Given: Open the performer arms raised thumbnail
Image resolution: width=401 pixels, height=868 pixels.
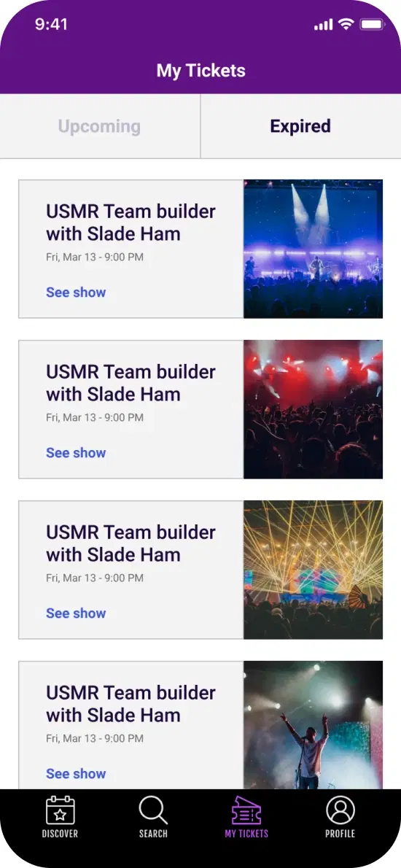Looking at the screenshot, I should pyautogui.click(x=313, y=725).
